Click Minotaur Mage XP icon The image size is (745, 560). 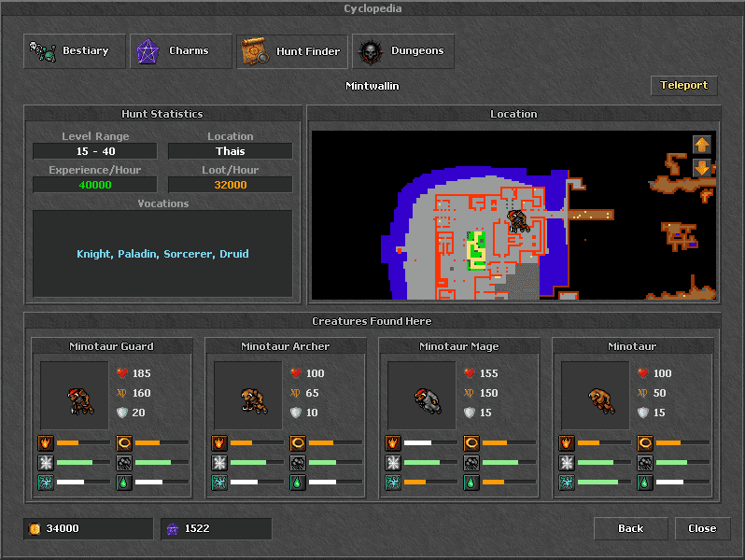tap(469, 393)
